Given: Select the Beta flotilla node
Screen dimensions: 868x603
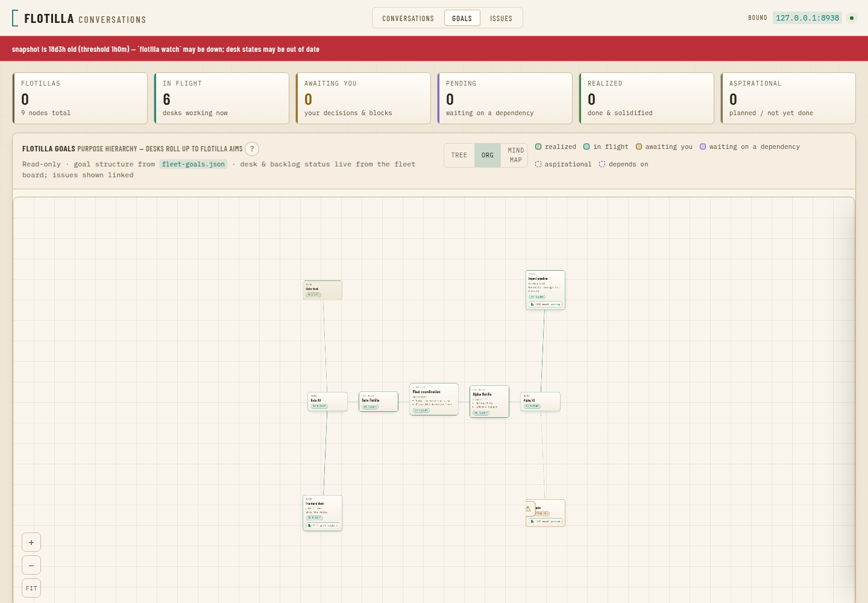Looking at the screenshot, I should point(379,402).
